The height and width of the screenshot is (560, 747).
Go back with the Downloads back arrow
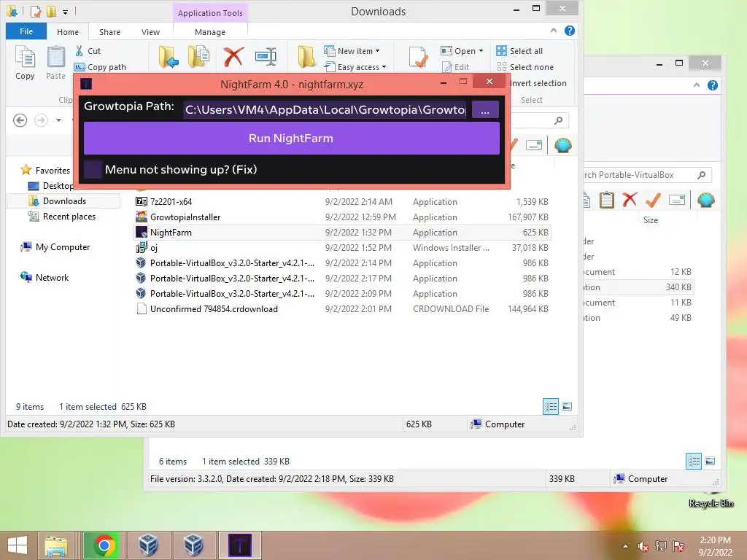coord(20,120)
